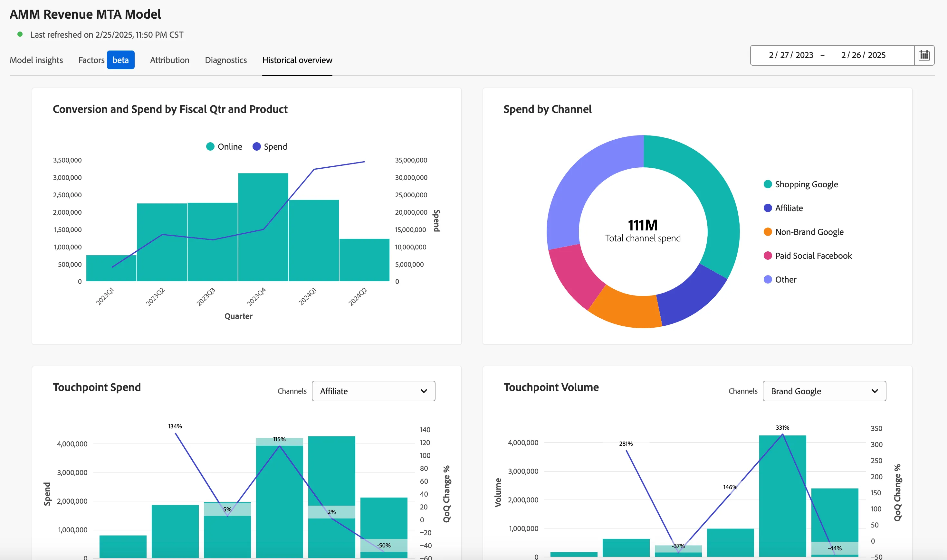This screenshot has height=560, width=947.
Task: Click the start date 2/27/2023 field
Action: click(x=791, y=55)
